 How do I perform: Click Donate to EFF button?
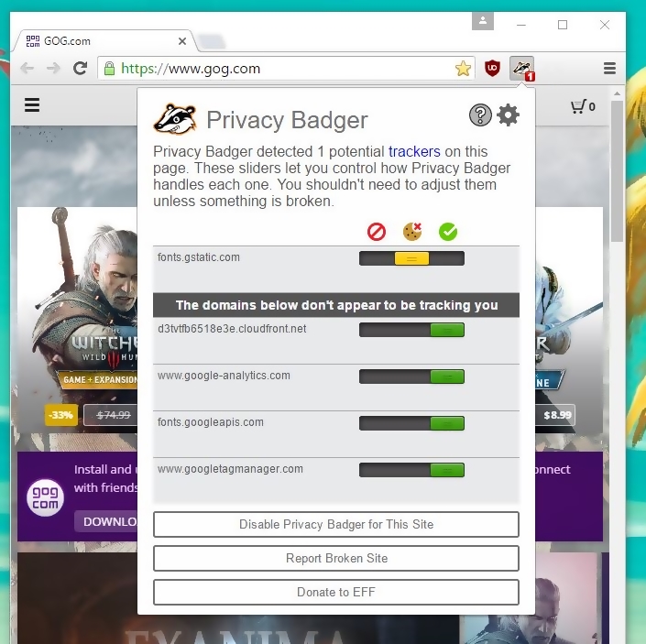tap(335, 592)
